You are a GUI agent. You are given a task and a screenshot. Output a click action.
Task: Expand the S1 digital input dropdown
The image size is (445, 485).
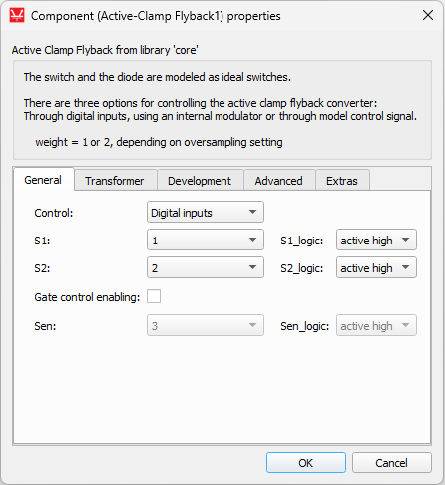[x=205, y=240]
